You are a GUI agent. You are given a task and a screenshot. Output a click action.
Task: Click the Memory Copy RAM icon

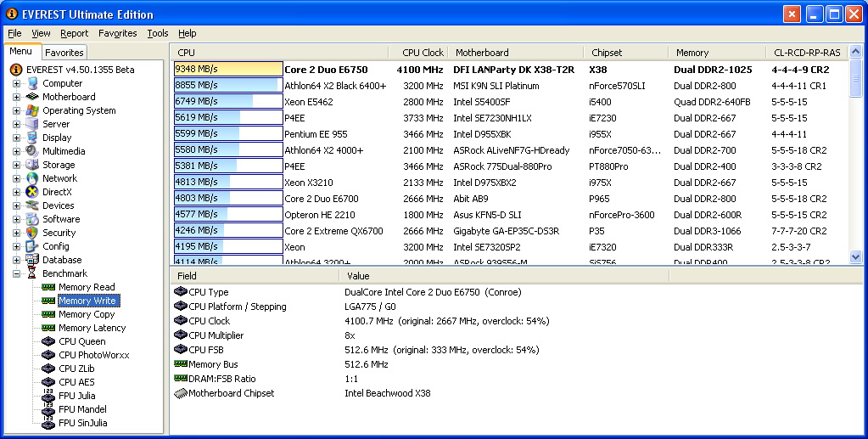[x=48, y=313]
